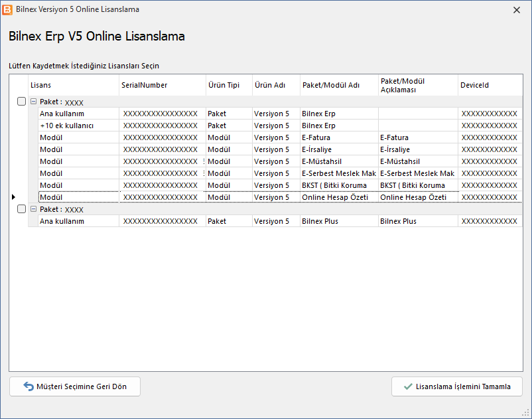Viewport: 532px width, 419px height.
Task: Click the Paket/Modül Adı column header
Action: coord(339,85)
